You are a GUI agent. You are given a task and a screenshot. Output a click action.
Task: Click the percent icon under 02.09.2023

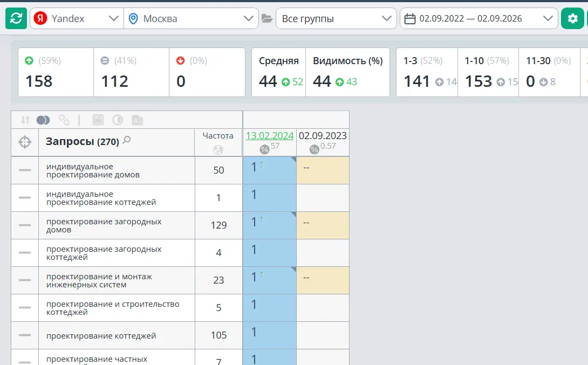point(314,149)
